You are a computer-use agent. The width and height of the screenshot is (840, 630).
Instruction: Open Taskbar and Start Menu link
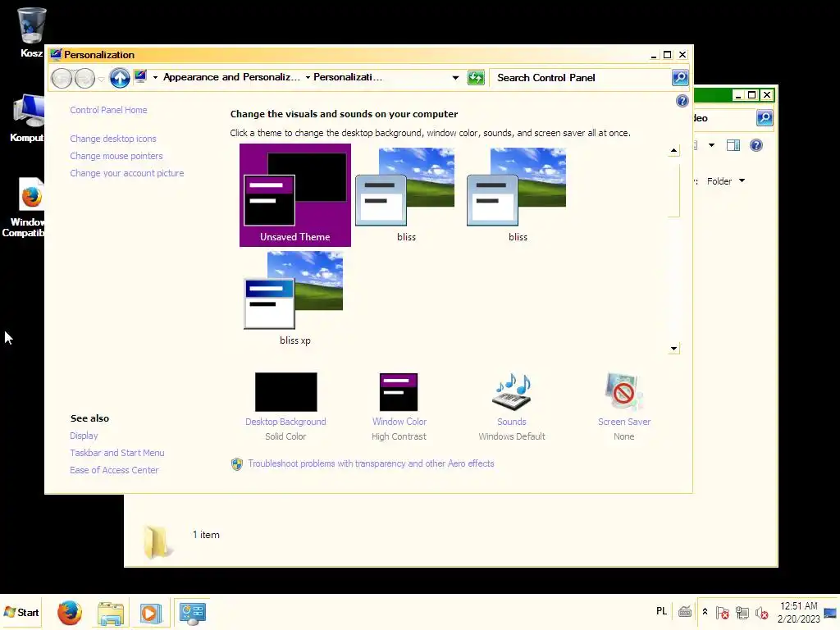pos(116,453)
